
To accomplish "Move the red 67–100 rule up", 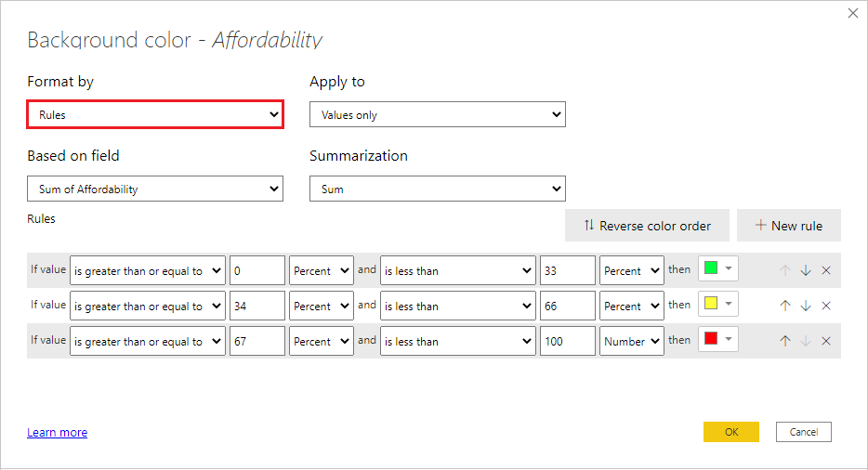I will [x=785, y=341].
